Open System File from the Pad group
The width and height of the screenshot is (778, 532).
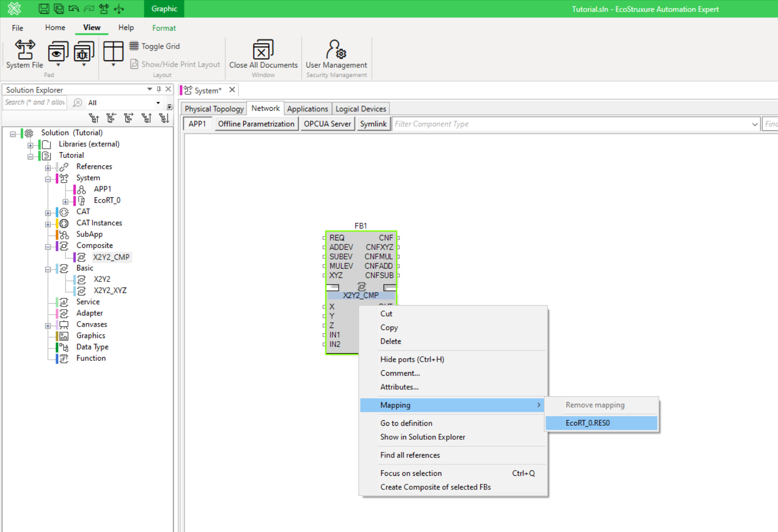click(25, 54)
